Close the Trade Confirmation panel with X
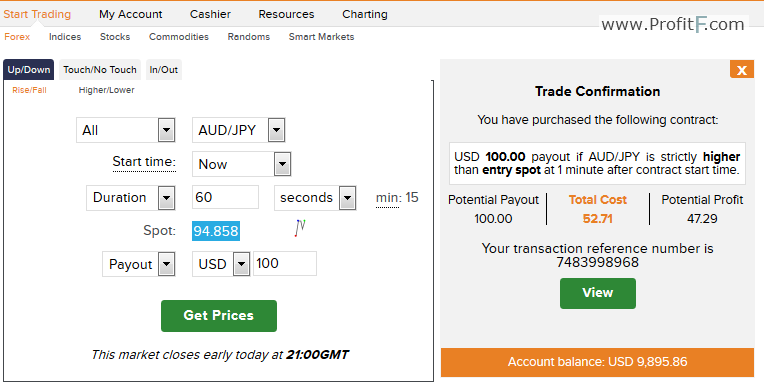Screen dimensions: 764x387 742,70
